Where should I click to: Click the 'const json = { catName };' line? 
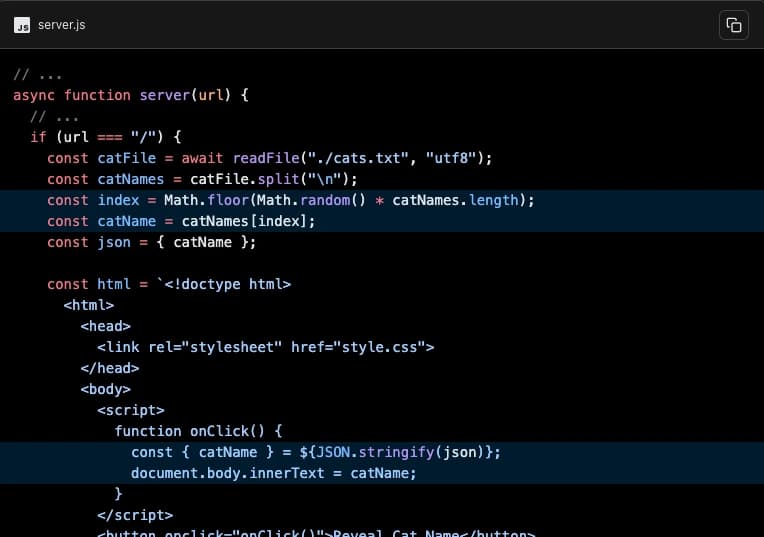pos(152,242)
